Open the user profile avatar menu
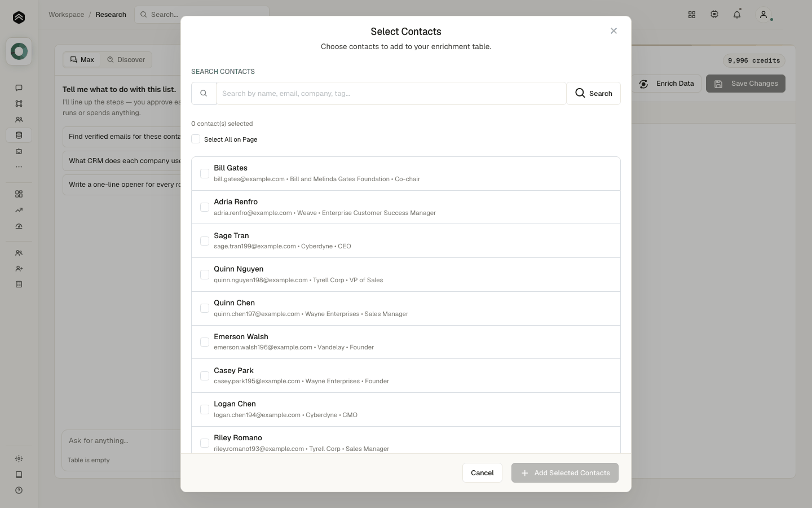Viewport: 812px width, 508px height. pyautogui.click(x=764, y=15)
